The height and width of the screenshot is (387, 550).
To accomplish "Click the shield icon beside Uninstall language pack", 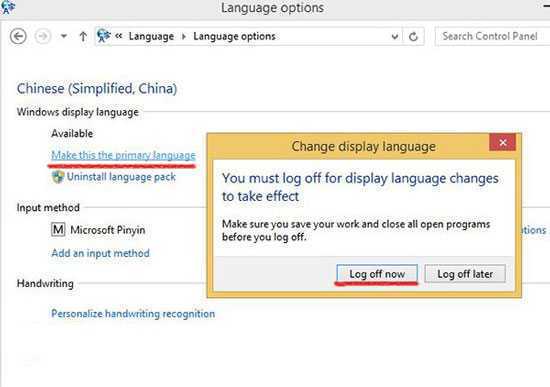I will 58,177.
